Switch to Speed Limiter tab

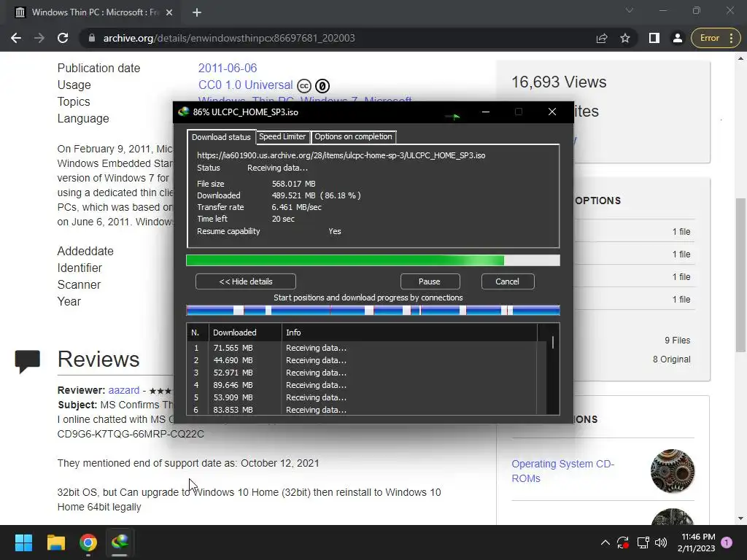tap(282, 136)
